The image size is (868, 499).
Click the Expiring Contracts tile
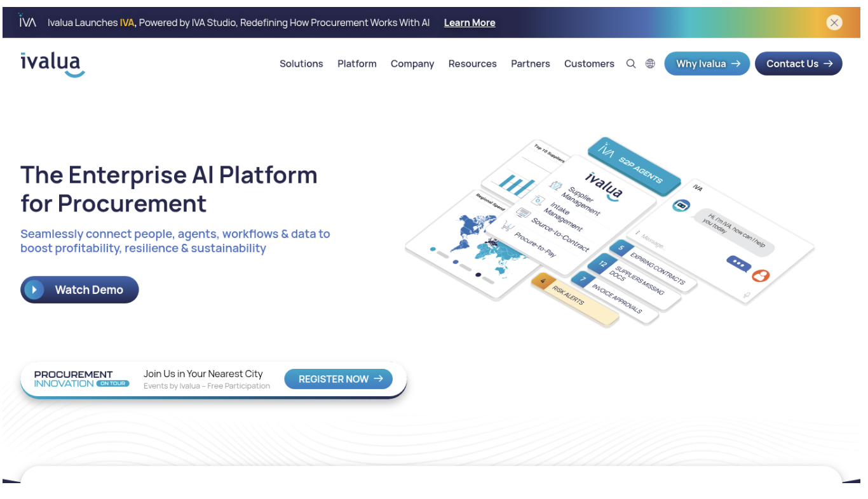pyautogui.click(x=653, y=265)
